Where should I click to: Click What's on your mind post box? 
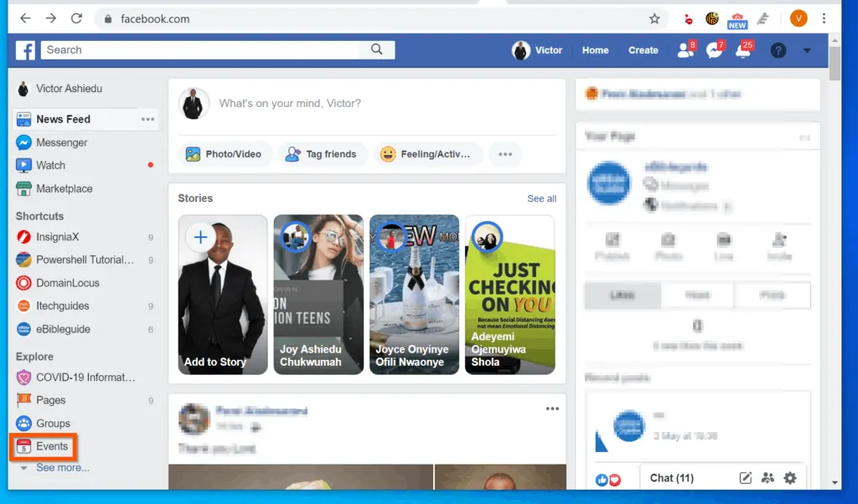tap(289, 103)
